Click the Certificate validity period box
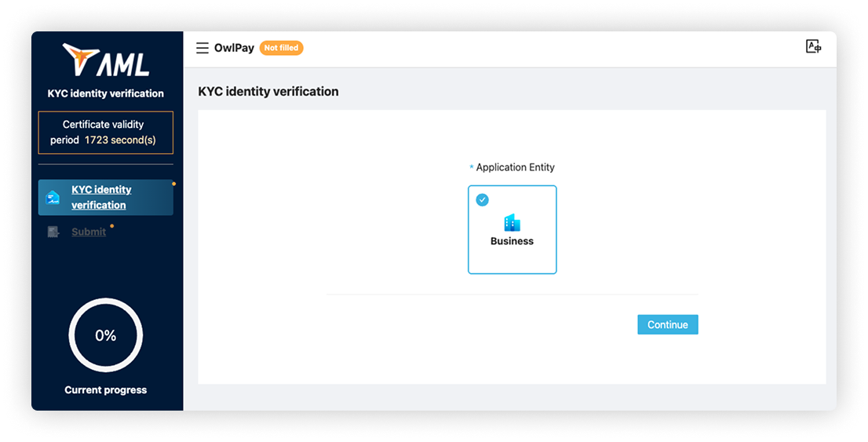This screenshot has width=868, height=442. (x=105, y=132)
